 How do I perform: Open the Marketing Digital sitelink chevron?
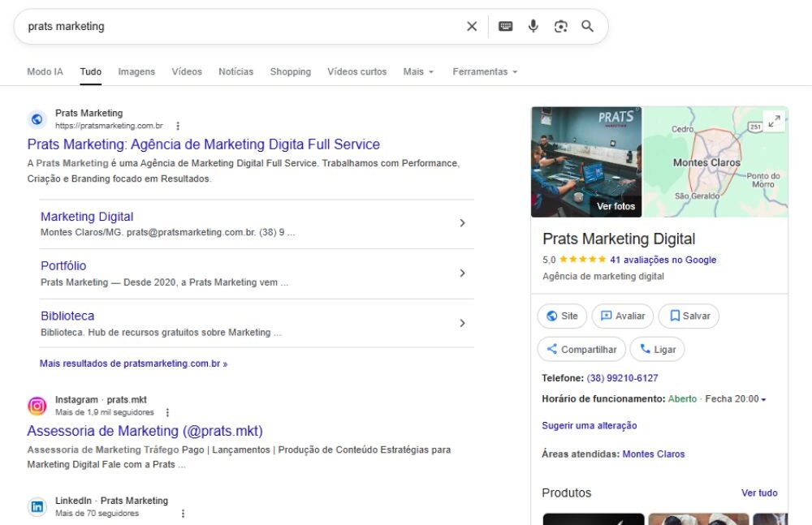pyautogui.click(x=462, y=223)
